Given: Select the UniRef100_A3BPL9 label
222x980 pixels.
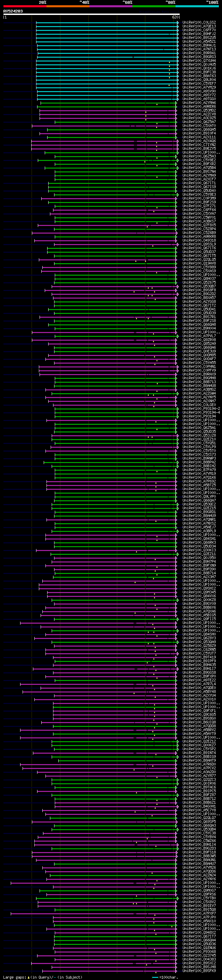Looking at the screenshot, I should [199, 531].
